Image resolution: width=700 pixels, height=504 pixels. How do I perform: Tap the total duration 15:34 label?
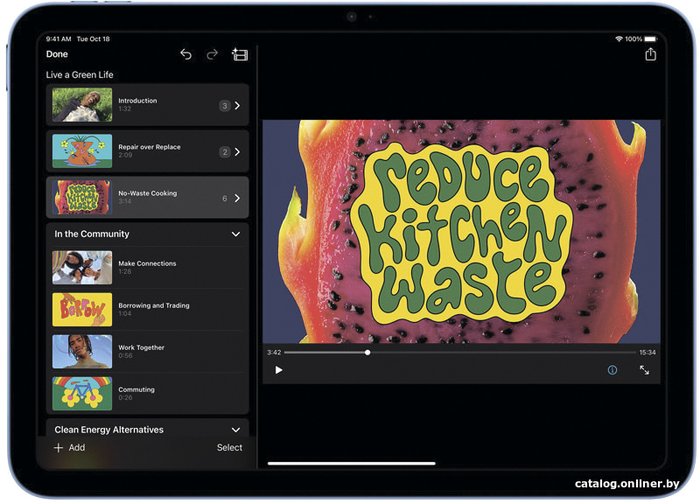pos(647,352)
